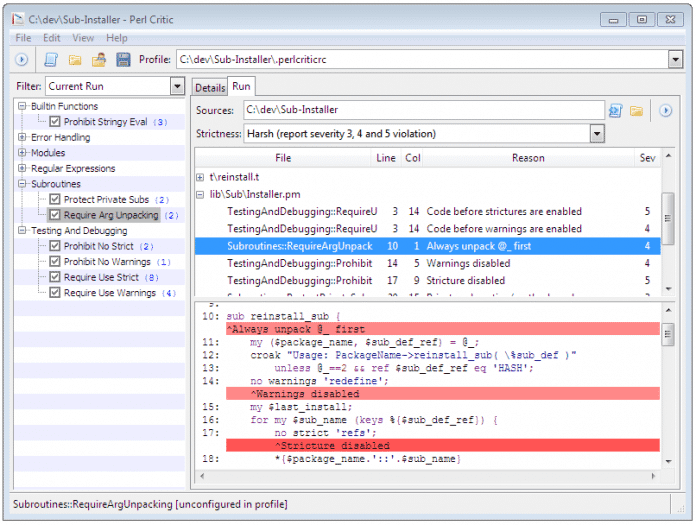
Task: Click the floppy disk save profile icon
Action: coord(124,60)
